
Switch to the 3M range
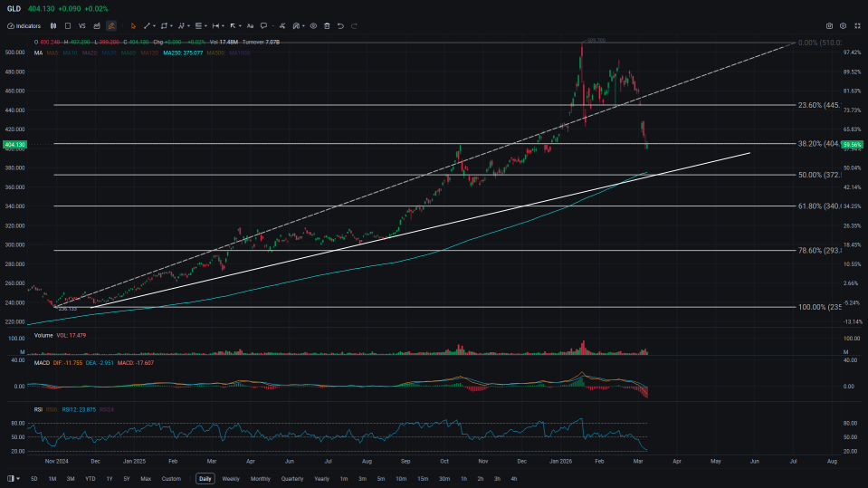click(71, 479)
